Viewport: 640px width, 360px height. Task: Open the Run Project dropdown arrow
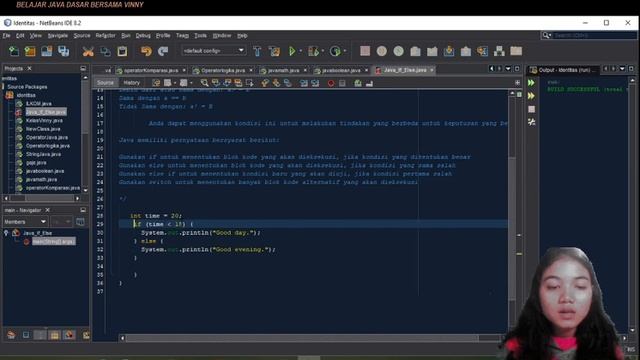tap(301, 51)
